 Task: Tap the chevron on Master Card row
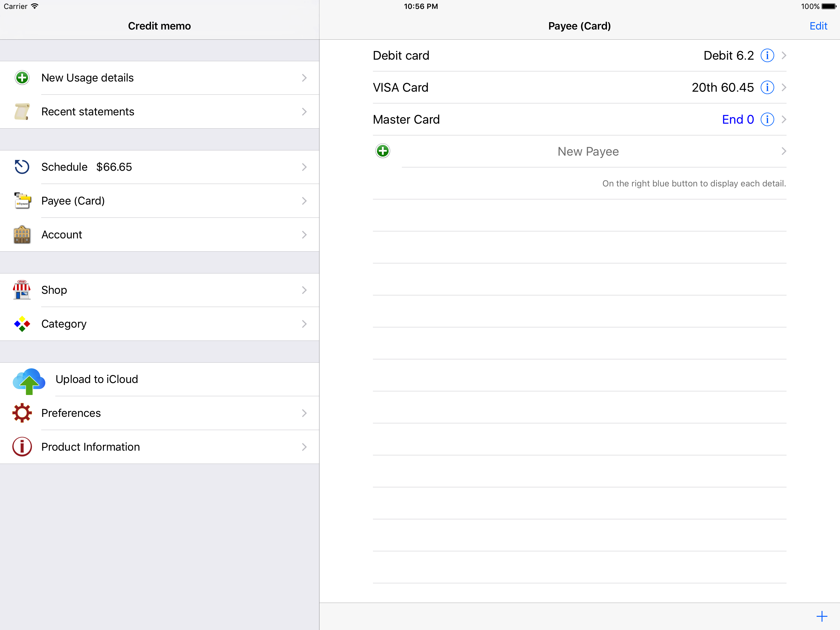click(784, 119)
